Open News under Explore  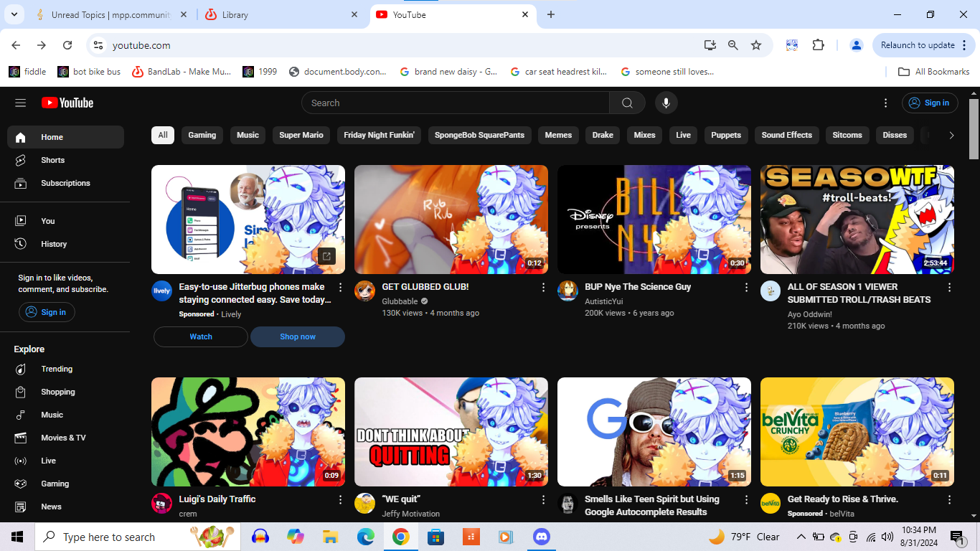coord(65,507)
